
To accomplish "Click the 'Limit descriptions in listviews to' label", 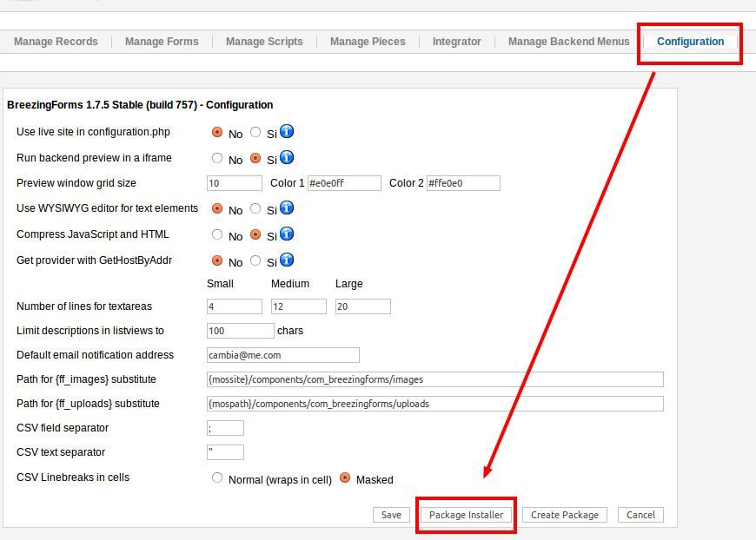I will [90, 331].
